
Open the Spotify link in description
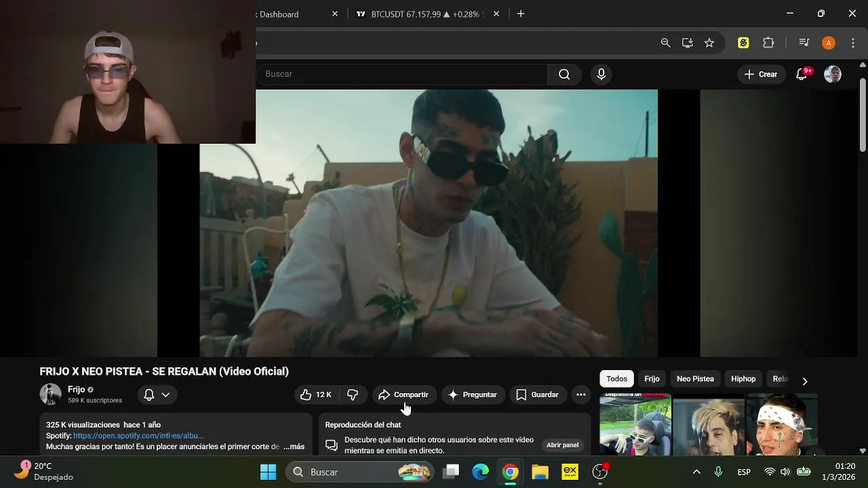[x=138, y=436]
